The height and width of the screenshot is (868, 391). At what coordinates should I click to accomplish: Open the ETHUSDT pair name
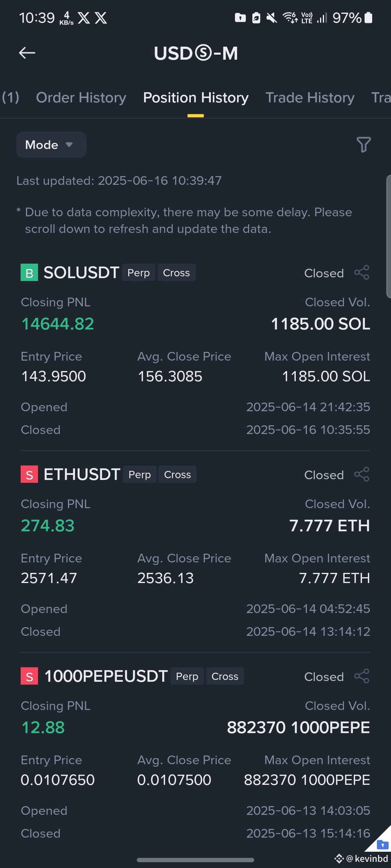tap(82, 475)
